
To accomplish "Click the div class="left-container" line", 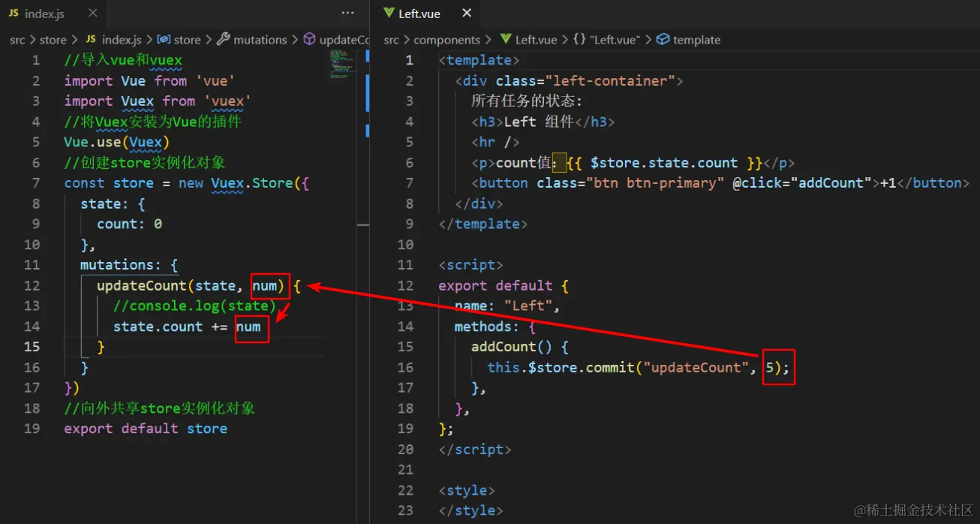I will 569,80.
